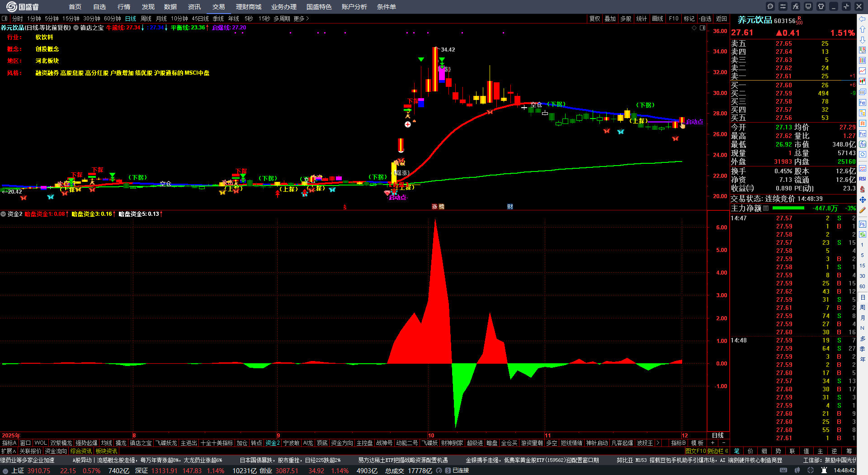
Task: Select the 资金流向 tab
Action: pos(56,451)
